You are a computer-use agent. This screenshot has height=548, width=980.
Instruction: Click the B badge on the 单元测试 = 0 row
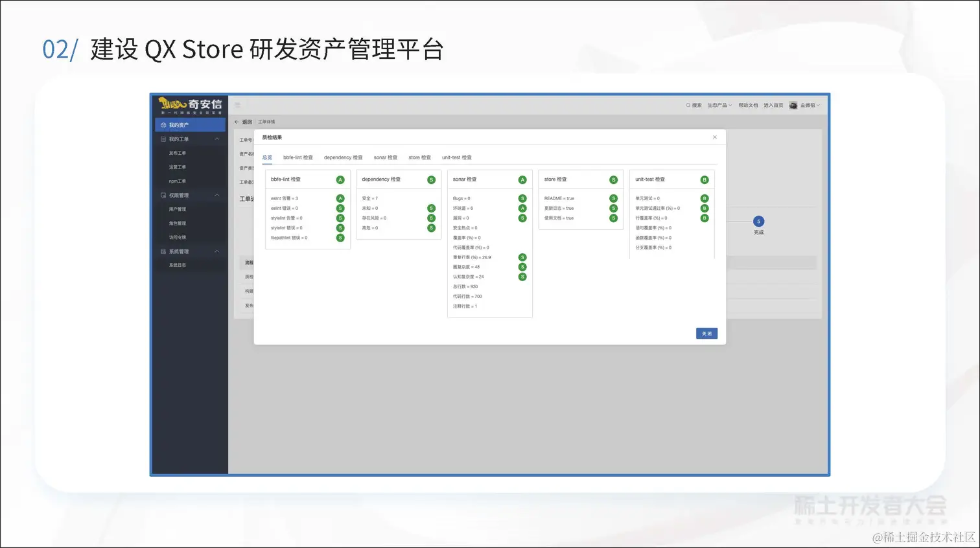[x=705, y=198]
